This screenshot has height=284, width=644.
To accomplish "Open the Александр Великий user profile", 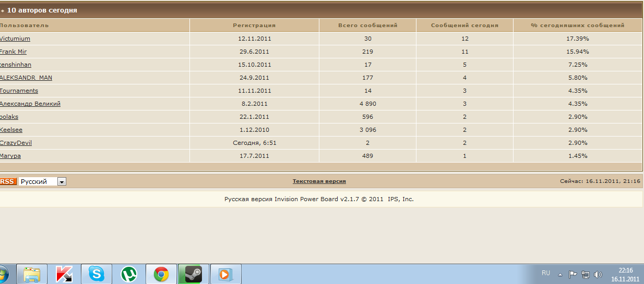I will coord(30,104).
